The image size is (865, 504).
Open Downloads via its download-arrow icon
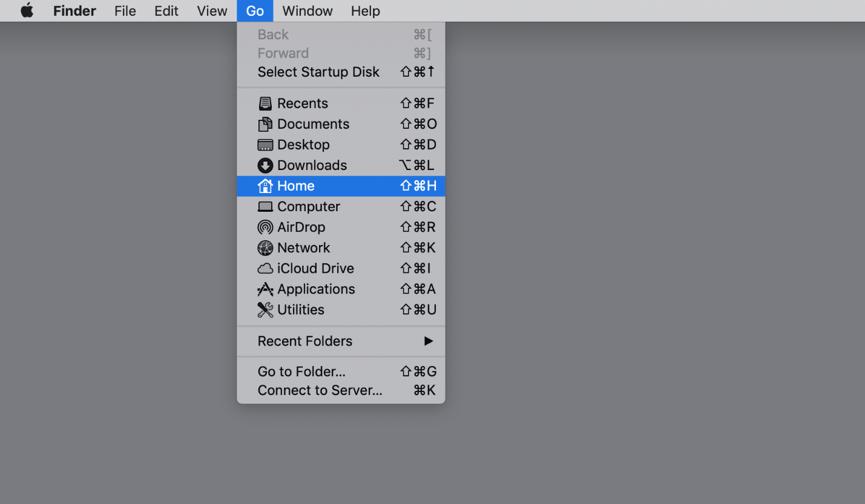pos(265,165)
